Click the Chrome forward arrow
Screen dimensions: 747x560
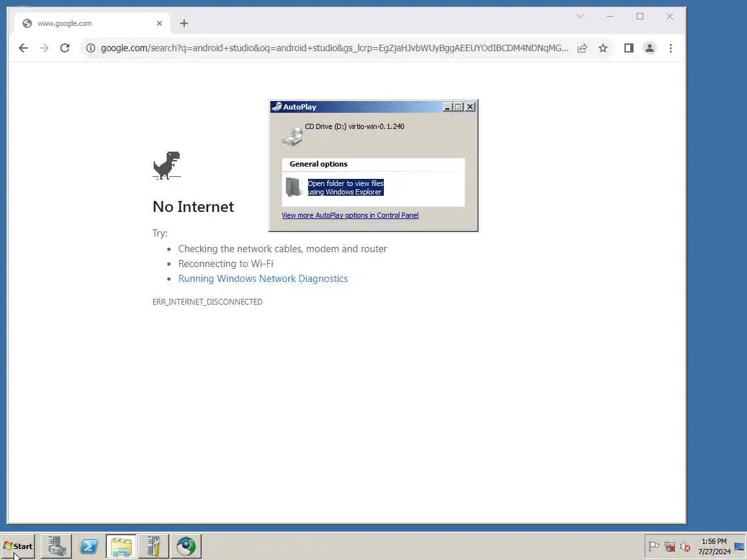[44, 48]
